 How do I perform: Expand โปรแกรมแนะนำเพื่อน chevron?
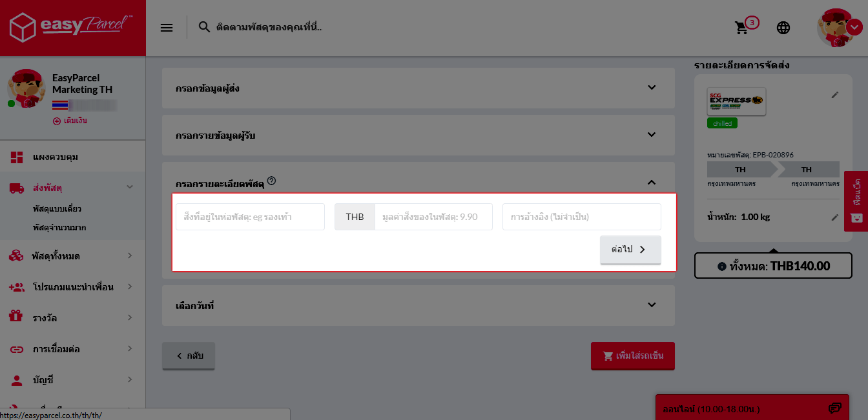130,286
